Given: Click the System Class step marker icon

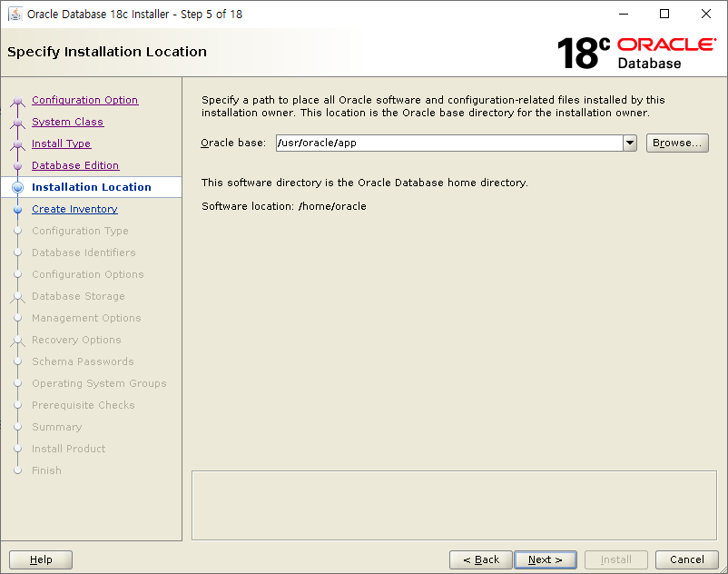Looking at the screenshot, I should point(17,123).
